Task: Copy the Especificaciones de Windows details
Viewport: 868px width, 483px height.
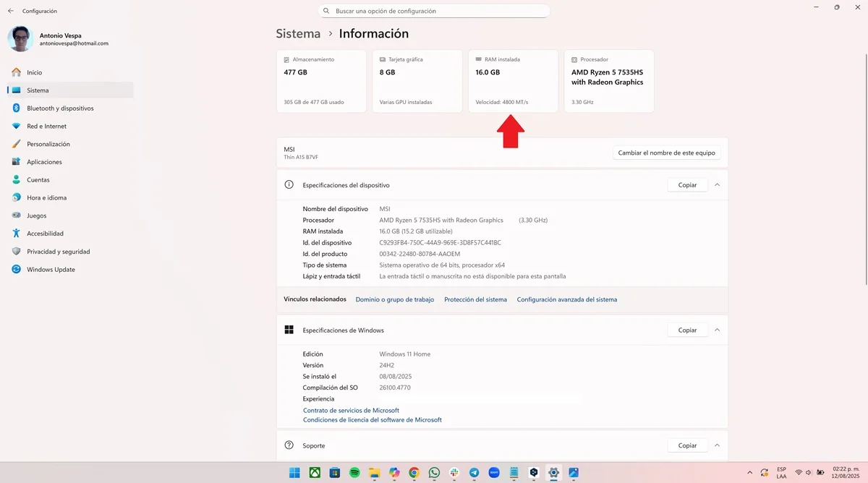Action: point(687,330)
